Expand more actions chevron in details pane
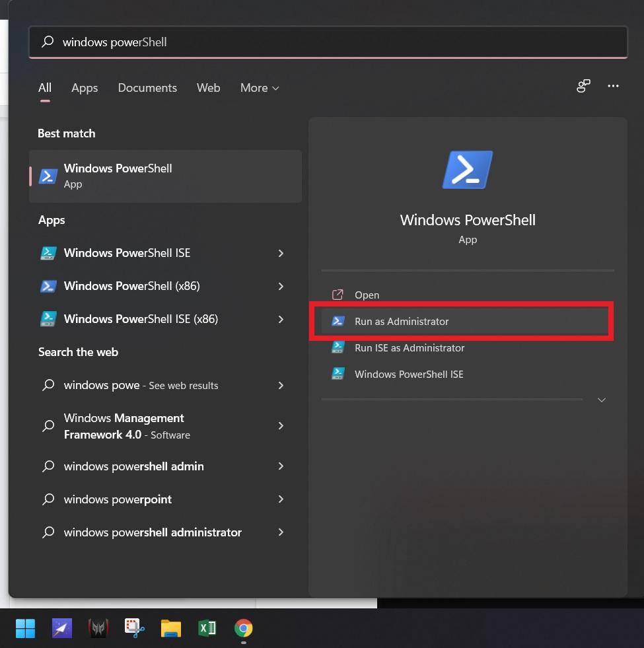Image resolution: width=644 pixels, height=648 pixels. (x=601, y=400)
